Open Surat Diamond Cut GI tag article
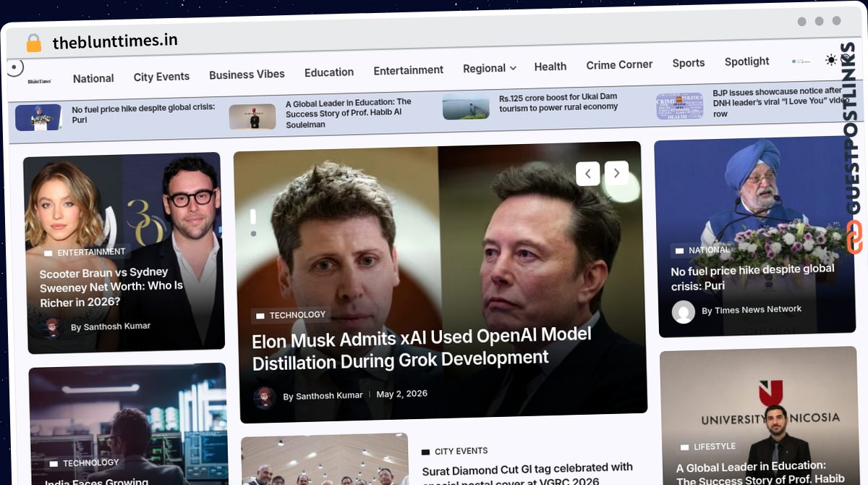This screenshot has width=868, height=485. 527,473
